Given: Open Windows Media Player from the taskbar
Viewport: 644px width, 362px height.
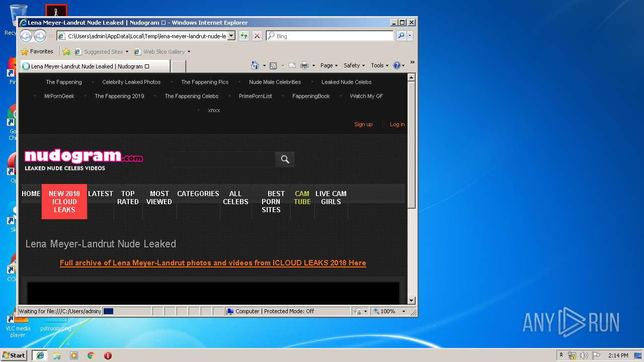Looking at the screenshot, I should pyautogui.click(x=74, y=355).
